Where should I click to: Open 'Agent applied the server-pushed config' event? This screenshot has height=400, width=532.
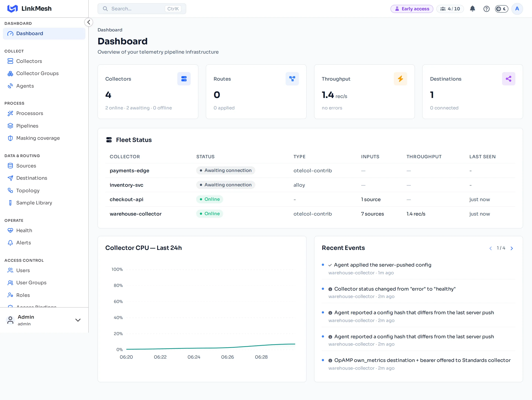coord(418,269)
